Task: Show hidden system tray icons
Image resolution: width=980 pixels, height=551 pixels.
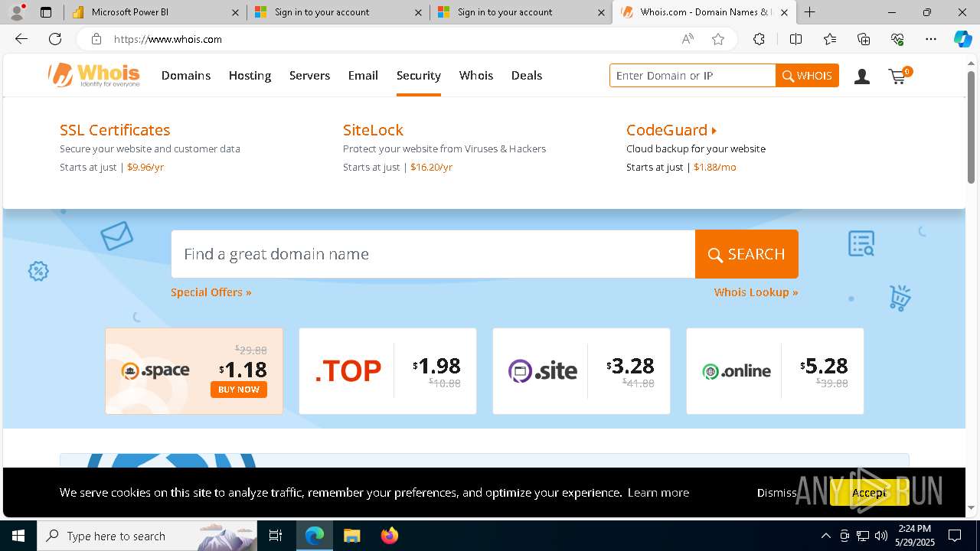Action: 825,536
